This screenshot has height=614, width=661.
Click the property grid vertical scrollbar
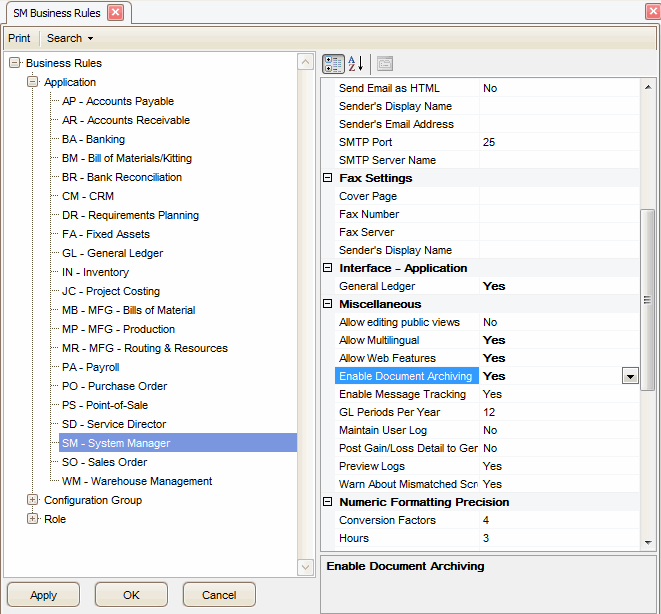(x=648, y=300)
